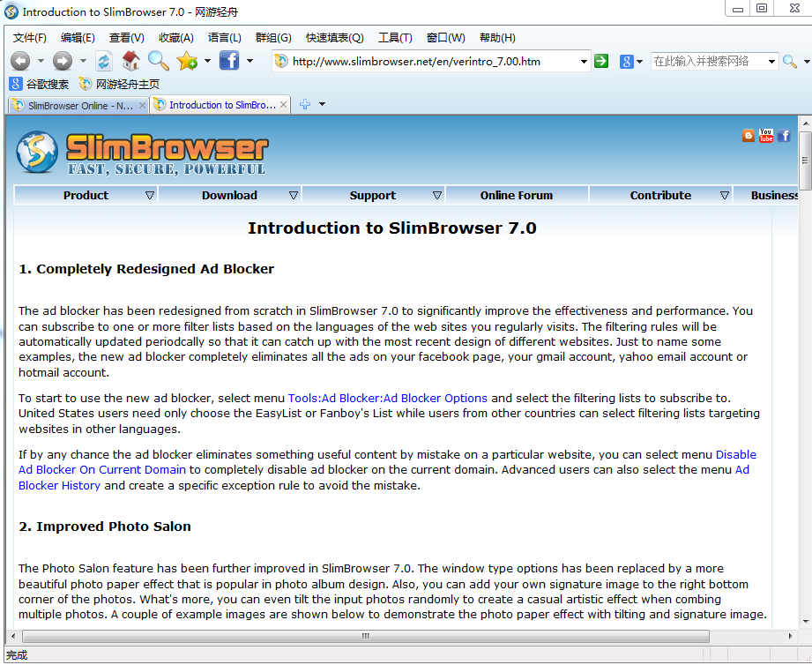Open the search engine selector dropdown

click(639, 62)
